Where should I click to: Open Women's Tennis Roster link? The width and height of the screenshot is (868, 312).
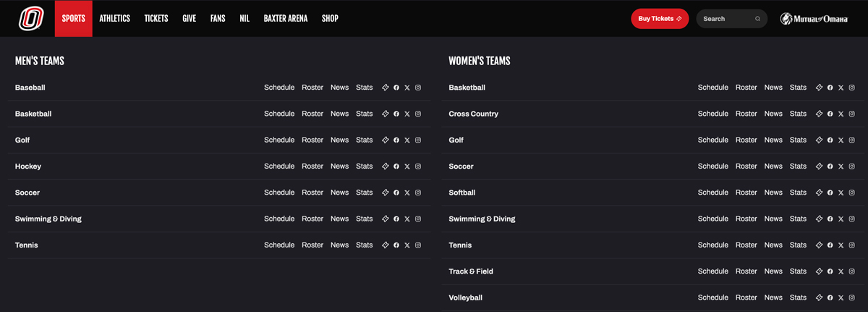746,245
